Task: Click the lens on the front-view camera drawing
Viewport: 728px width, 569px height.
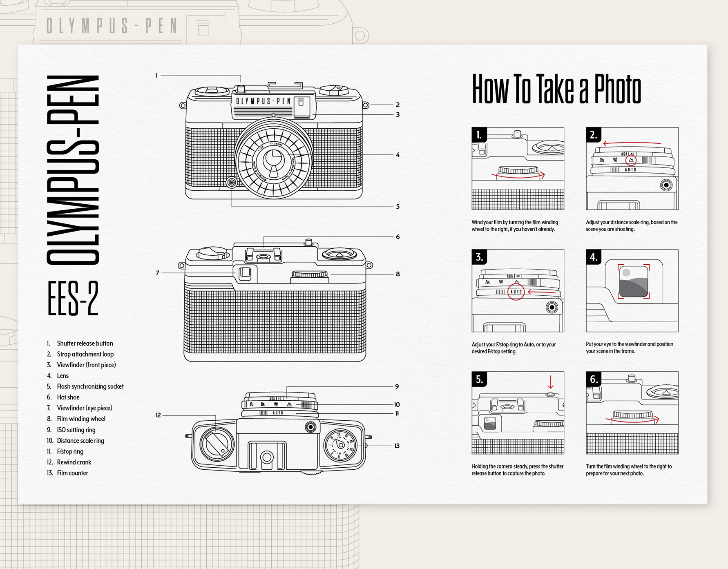Action: pos(273,159)
